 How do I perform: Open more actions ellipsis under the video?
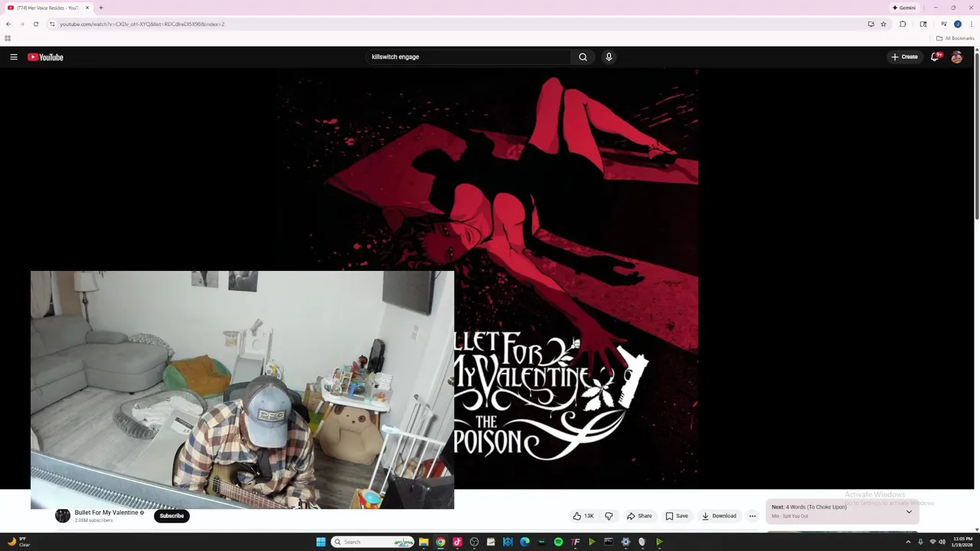click(x=753, y=516)
